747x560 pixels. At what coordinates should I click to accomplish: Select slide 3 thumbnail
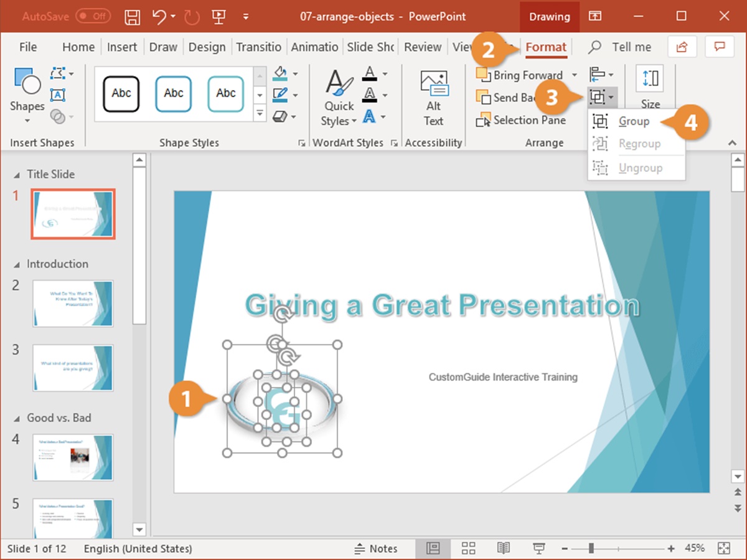(73, 368)
